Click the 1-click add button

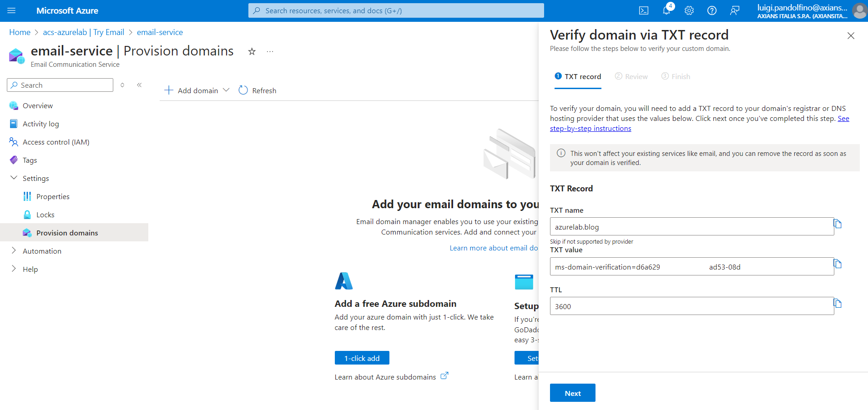click(x=362, y=358)
